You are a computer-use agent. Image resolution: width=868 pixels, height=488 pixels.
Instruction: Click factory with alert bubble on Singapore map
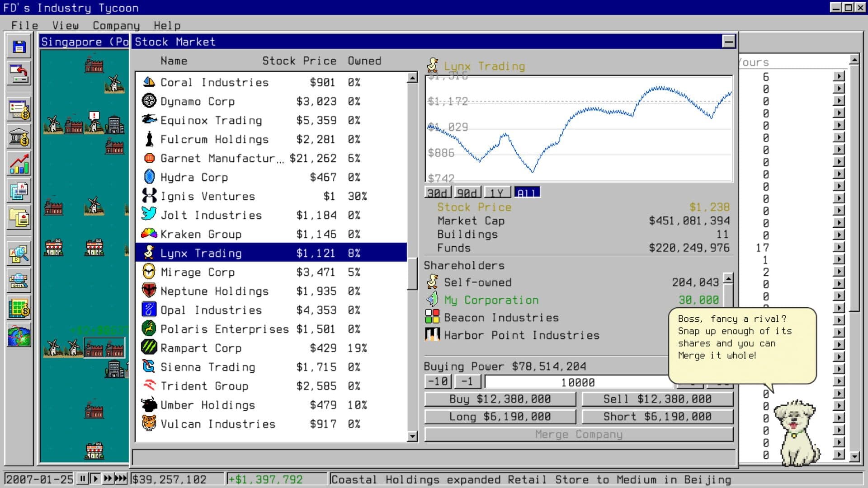pos(94,123)
